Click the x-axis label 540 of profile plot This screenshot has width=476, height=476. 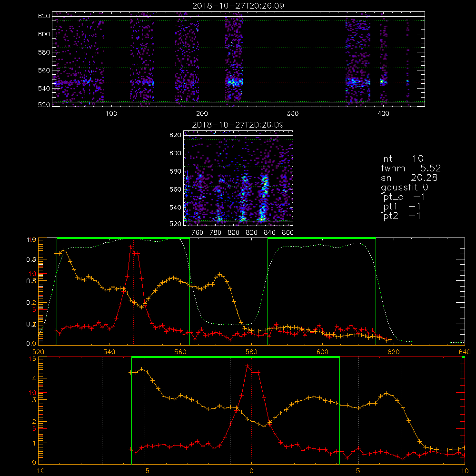click(109, 352)
